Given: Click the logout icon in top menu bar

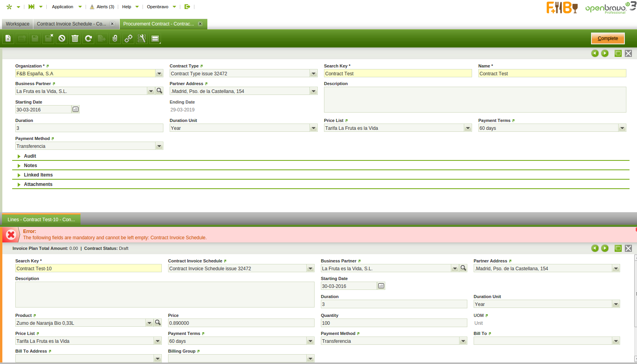Looking at the screenshot, I should (187, 7).
